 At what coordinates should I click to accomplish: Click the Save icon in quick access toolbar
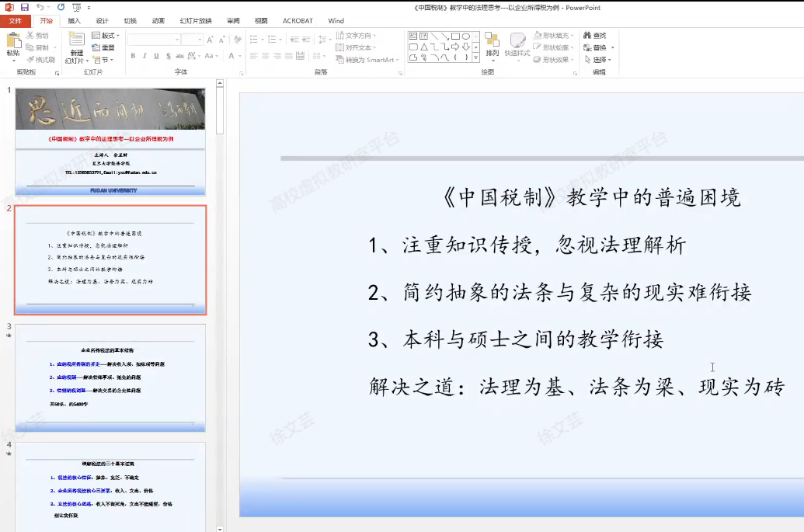[x=23, y=7]
